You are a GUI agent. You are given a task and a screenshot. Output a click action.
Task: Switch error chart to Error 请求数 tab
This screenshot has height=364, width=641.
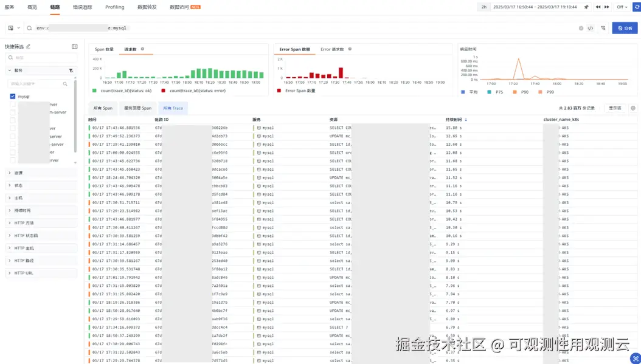pyautogui.click(x=332, y=49)
